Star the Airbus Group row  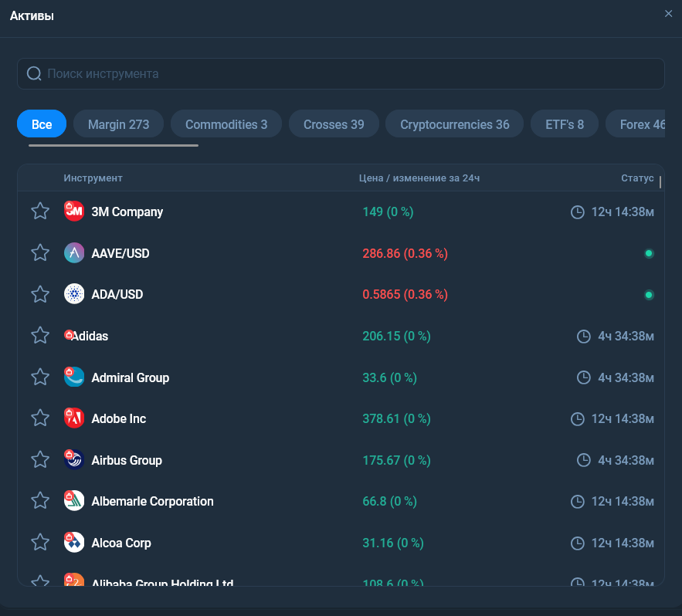click(x=40, y=460)
